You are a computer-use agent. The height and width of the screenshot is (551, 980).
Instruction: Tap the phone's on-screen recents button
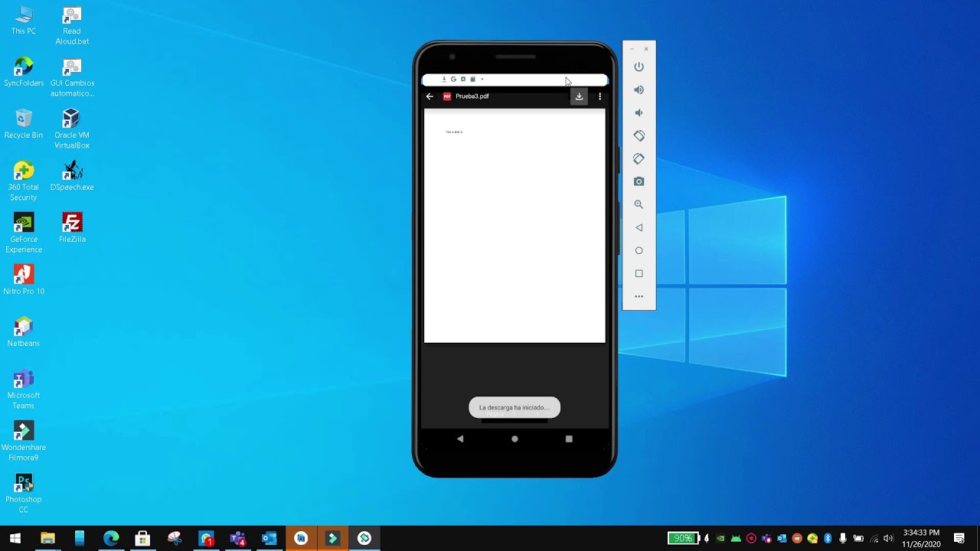[x=569, y=439]
